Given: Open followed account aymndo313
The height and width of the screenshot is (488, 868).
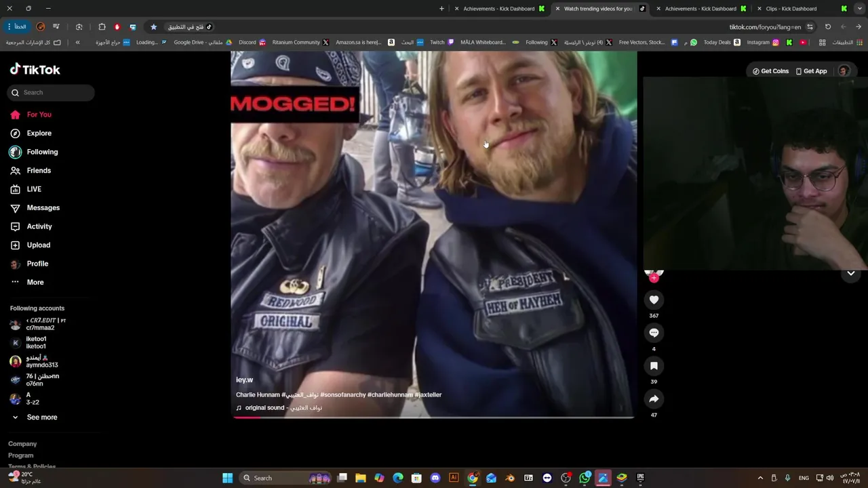Looking at the screenshot, I should (34, 361).
